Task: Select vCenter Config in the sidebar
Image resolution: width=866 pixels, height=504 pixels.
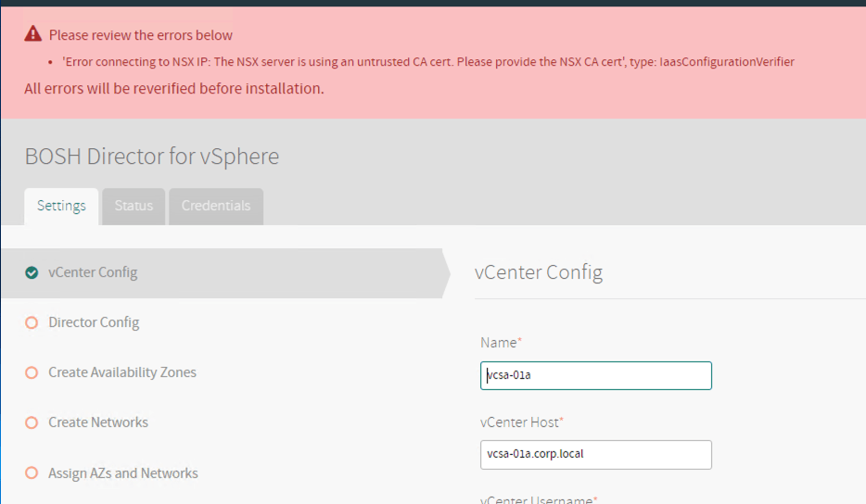Action: tap(93, 272)
